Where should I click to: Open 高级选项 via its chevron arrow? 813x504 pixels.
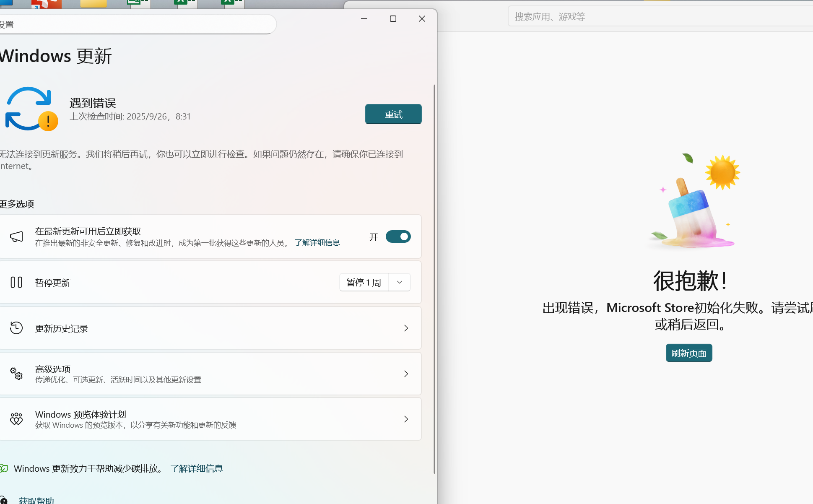pyautogui.click(x=406, y=374)
